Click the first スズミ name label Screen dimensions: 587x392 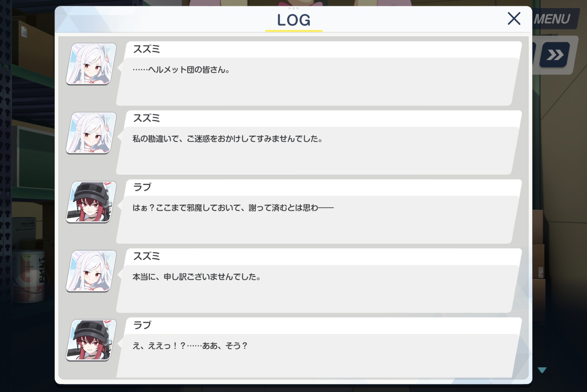146,49
